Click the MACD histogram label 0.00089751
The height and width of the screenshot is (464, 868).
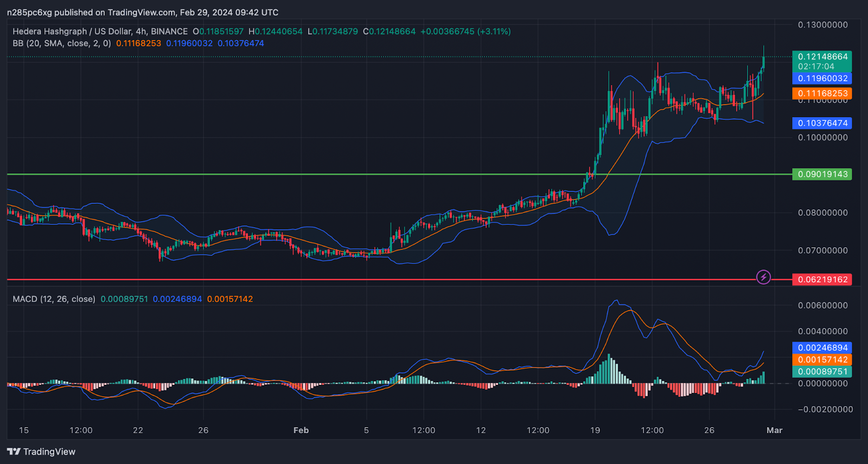[822, 371]
